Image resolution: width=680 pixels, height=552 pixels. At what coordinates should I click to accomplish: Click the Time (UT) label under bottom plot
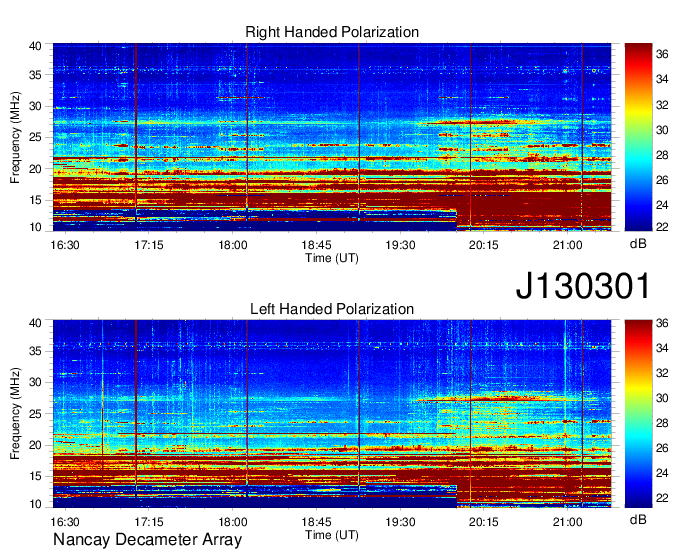click(x=332, y=535)
